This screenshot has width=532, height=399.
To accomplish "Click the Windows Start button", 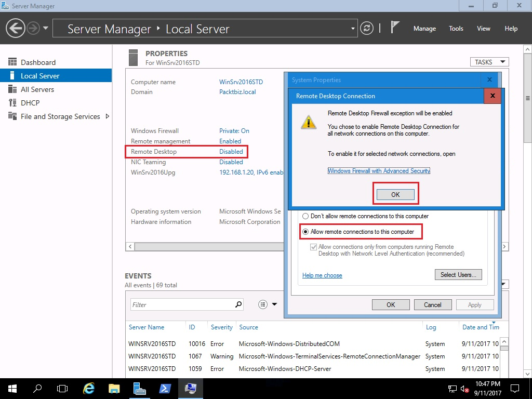I will (x=12, y=388).
